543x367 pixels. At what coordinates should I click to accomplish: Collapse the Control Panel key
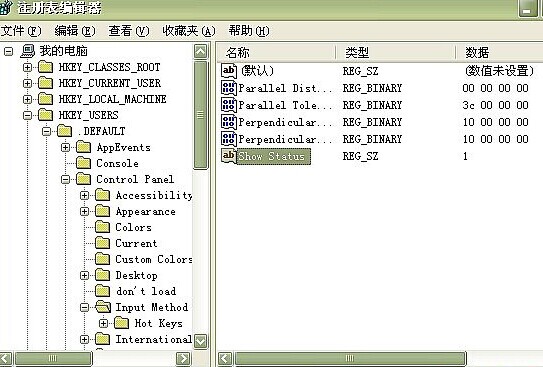pos(65,179)
